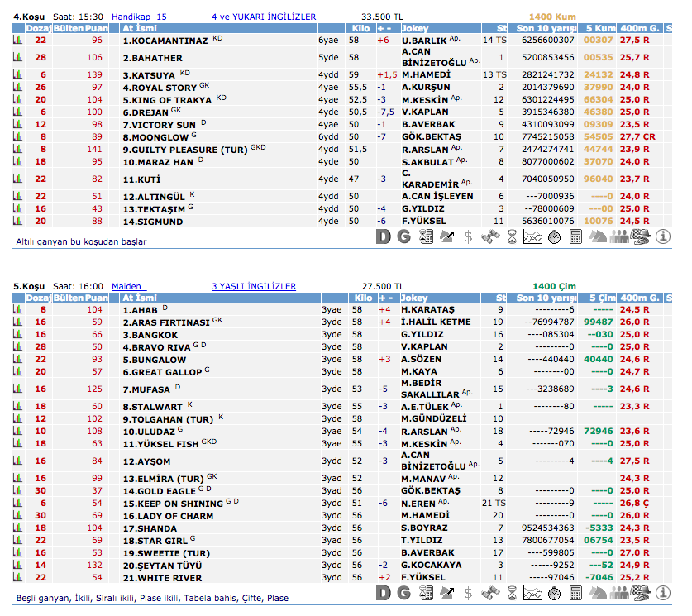The width and height of the screenshot is (692, 616).
Task: Open the bar chart icon beside KOCAMANTINAZ
Action: [x=17, y=40]
